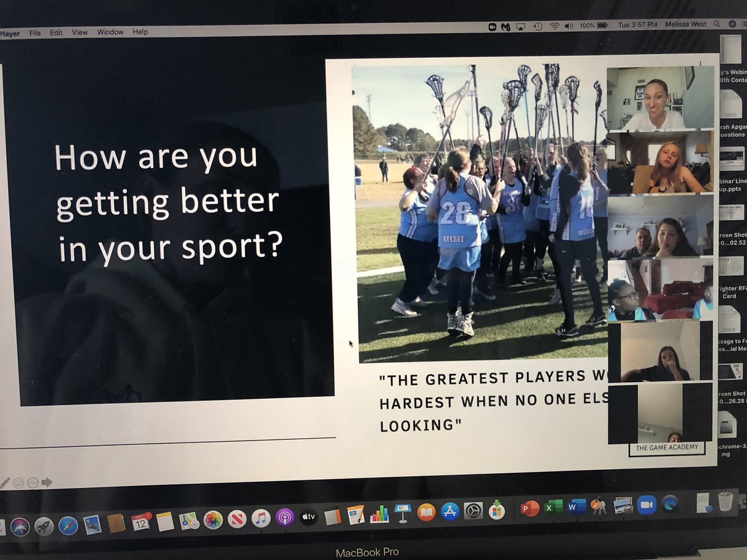Click the lacrosse team photo on slide

(x=479, y=213)
